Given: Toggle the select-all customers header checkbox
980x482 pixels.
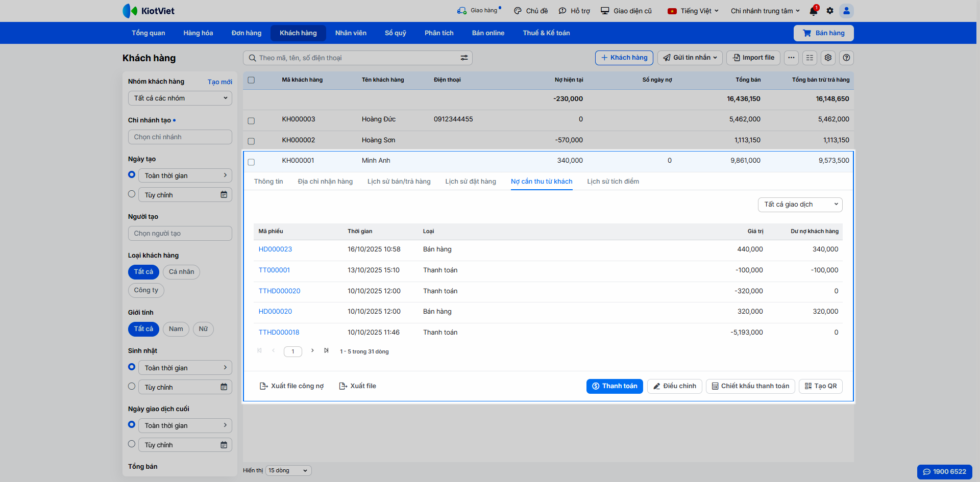Looking at the screenshot, I should [251, 80].
